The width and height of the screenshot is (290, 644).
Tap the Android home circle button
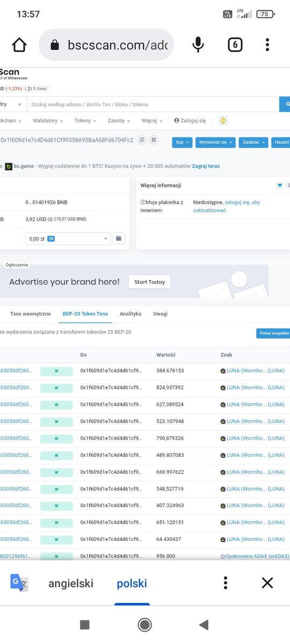point(144,624)
